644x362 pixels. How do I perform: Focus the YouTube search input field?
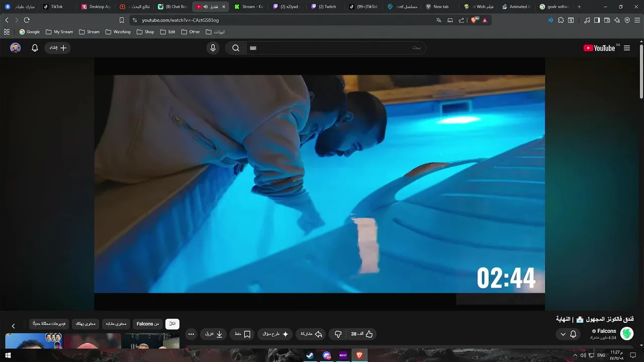pos(336,48)
